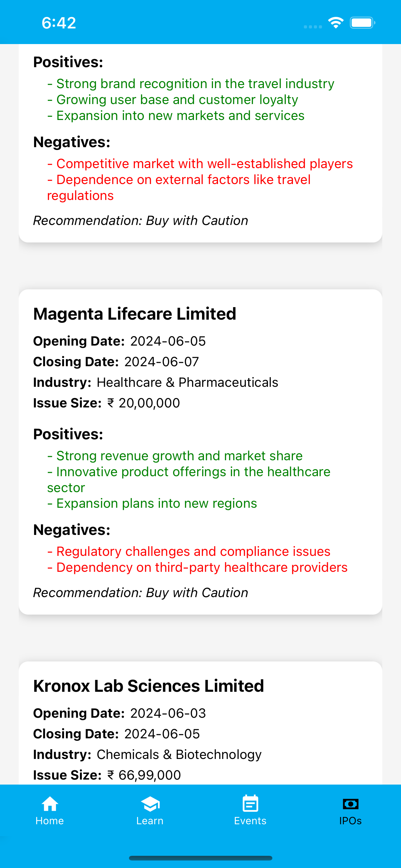401x868 pixels.
Task: Switch to the Events tab label
Action: click(250, 821)
